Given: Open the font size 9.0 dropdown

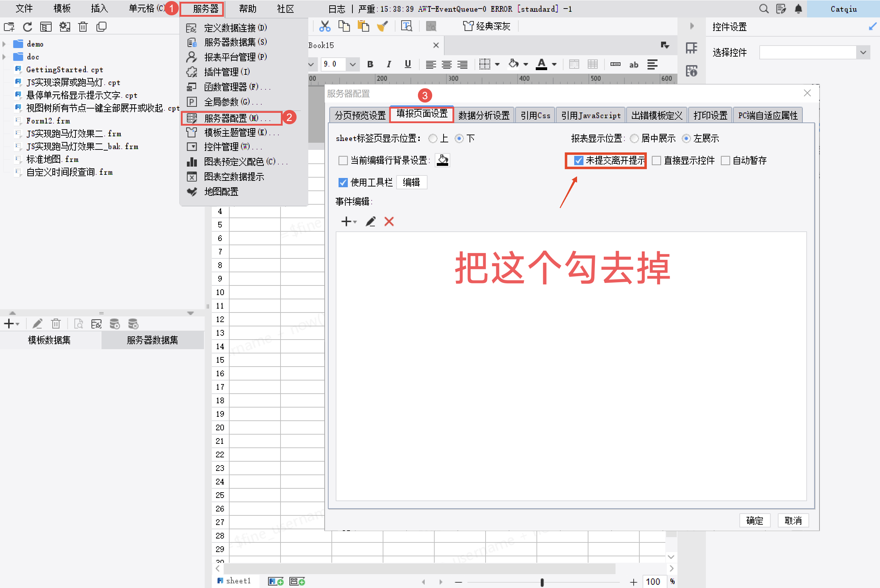Looking at the screenshot, I should [x=352, y=64].
